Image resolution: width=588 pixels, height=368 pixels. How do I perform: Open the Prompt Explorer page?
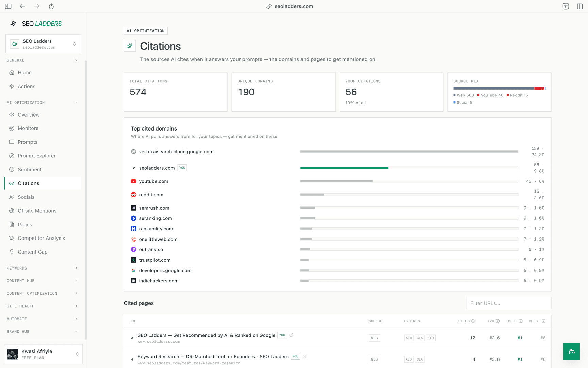tap(36, 156)
